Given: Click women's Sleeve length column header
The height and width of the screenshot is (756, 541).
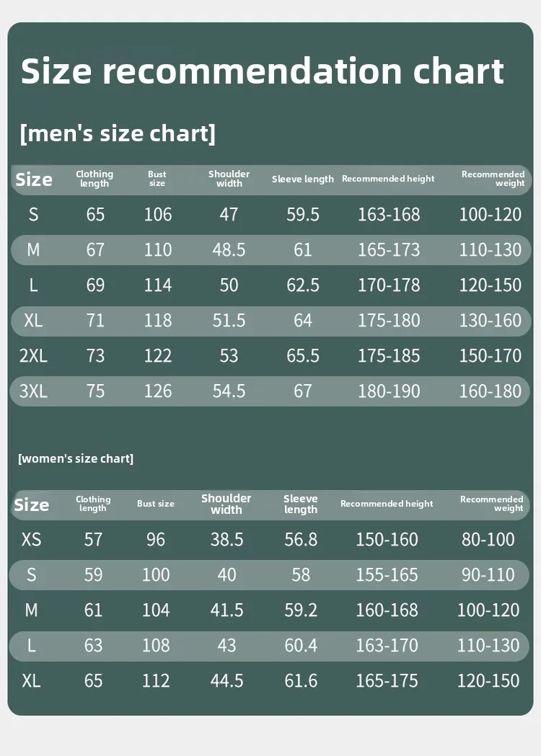Looking at the screenshot, I should click(300, 504).
